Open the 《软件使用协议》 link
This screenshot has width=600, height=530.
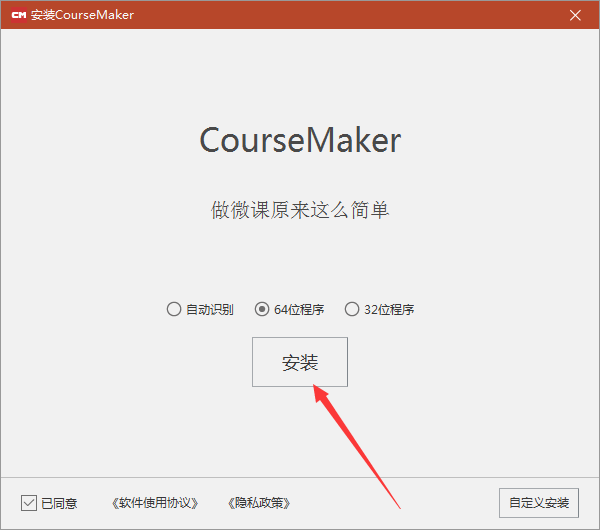155,503
